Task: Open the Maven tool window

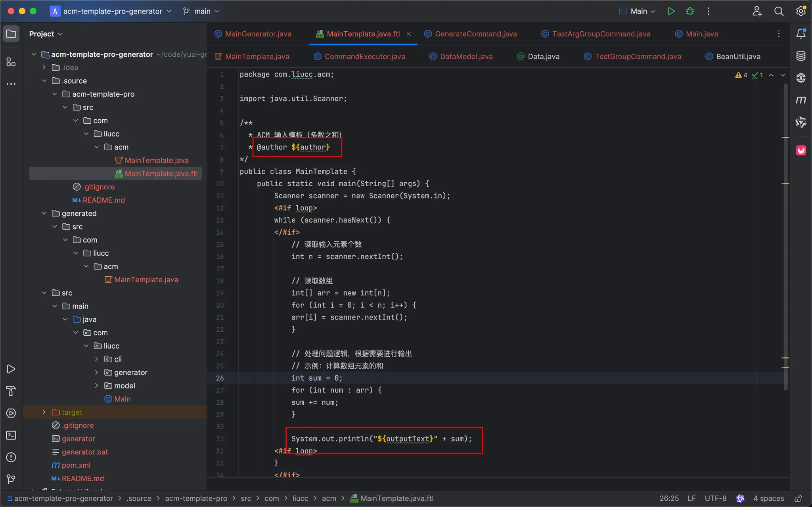Action: pos(801,100)
